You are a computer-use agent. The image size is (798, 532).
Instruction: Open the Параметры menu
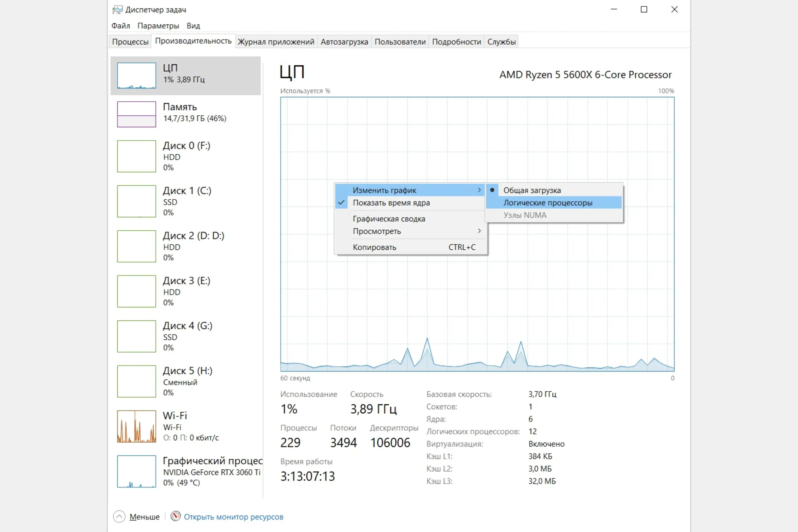click(158, 26)
